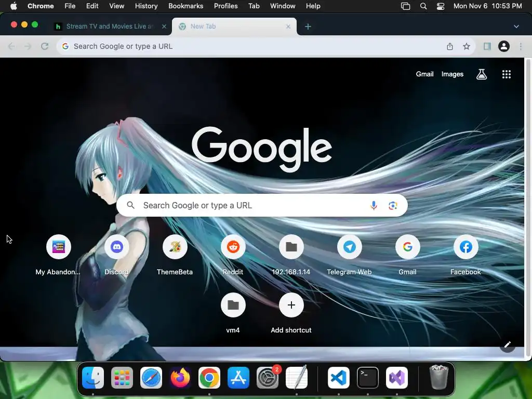
Task: Open Spotlight search in menu bar
Action: [423, 6]
